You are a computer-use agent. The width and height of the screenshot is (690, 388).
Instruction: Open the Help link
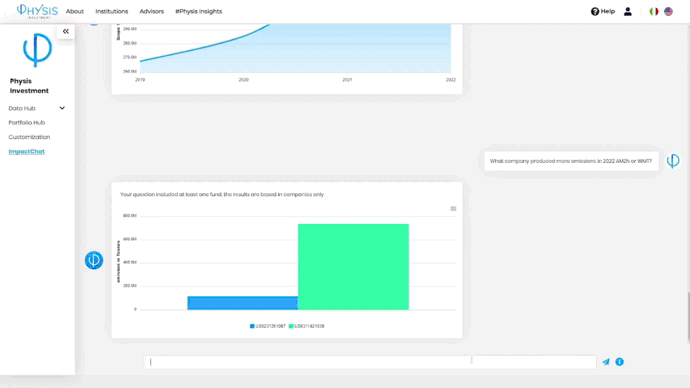point(602,11)
